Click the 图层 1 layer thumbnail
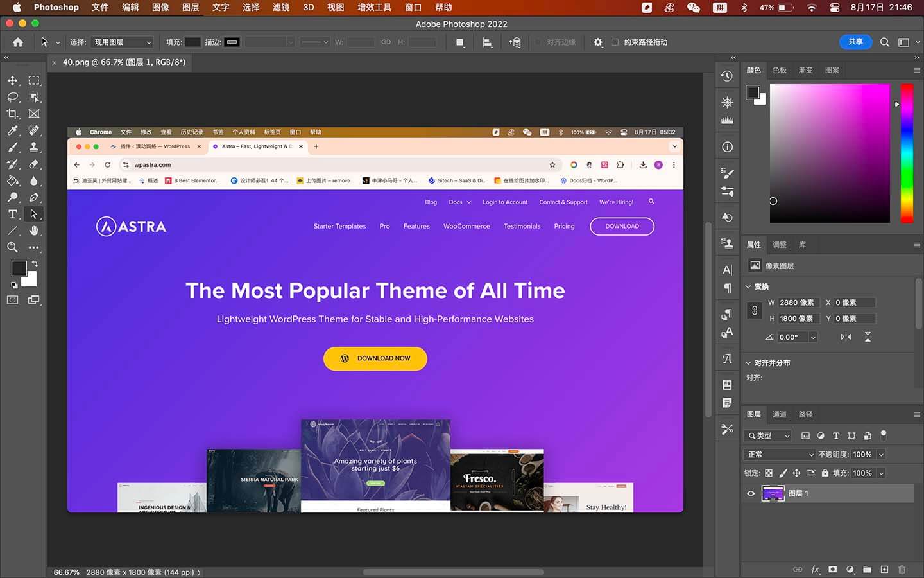This screenshot has height=578, width=924. click(773, 493)
